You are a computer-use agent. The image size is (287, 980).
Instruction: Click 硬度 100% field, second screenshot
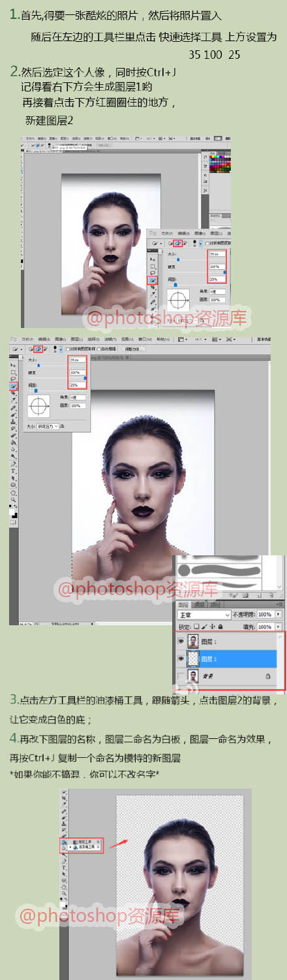click(x=78, y=372)
